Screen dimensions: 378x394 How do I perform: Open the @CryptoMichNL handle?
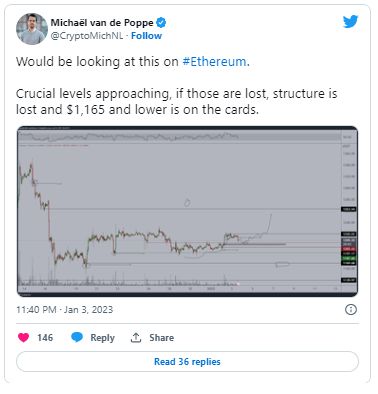point(87,36)
